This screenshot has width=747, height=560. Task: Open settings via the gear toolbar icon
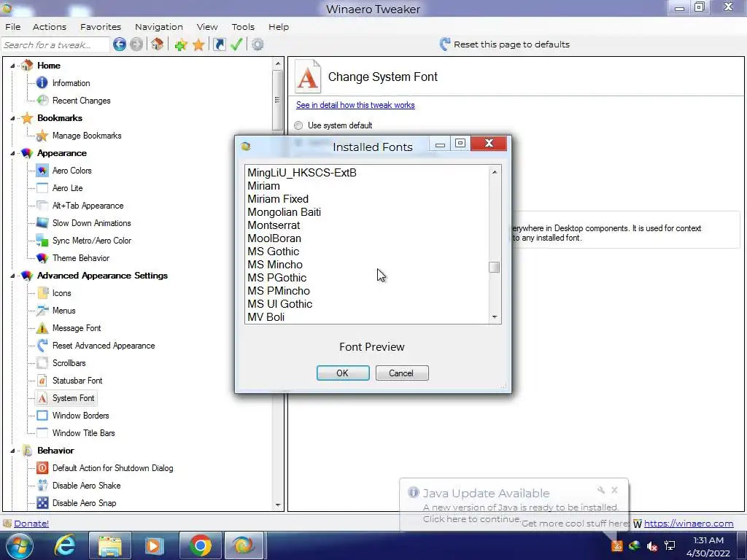pyautogui.click(x=258, y=44)
